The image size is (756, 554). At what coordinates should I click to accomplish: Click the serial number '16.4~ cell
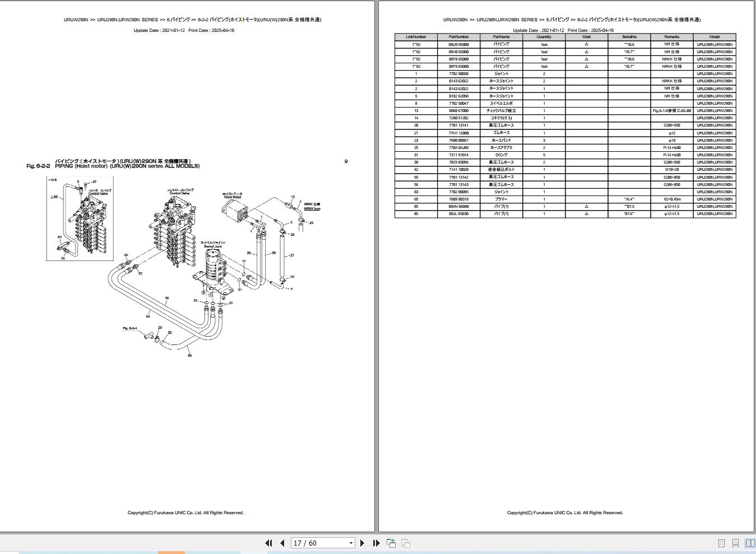tap(629, 199)
